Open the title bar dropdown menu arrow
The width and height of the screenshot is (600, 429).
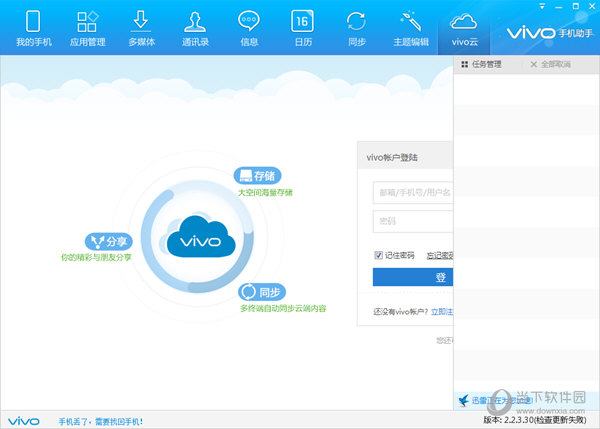[x=542, y=7]
